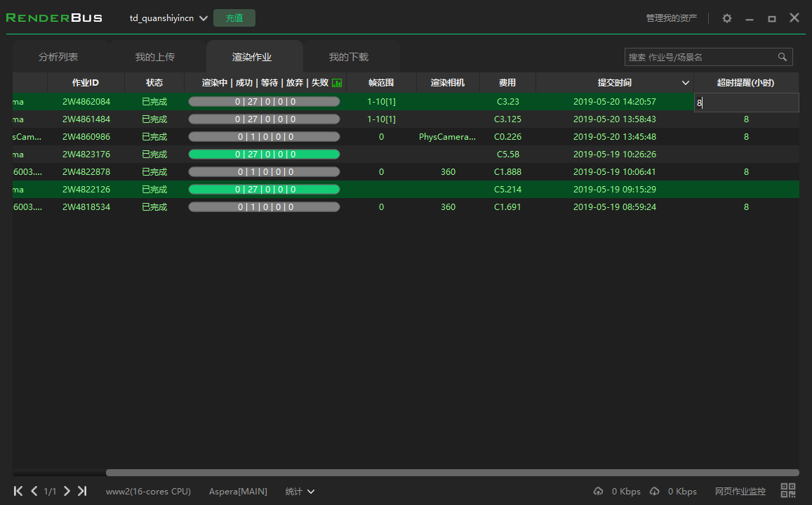Expand the td_quanshiyincn account dropdown
This screenshot has height=505, width=812.
[204, 18]
